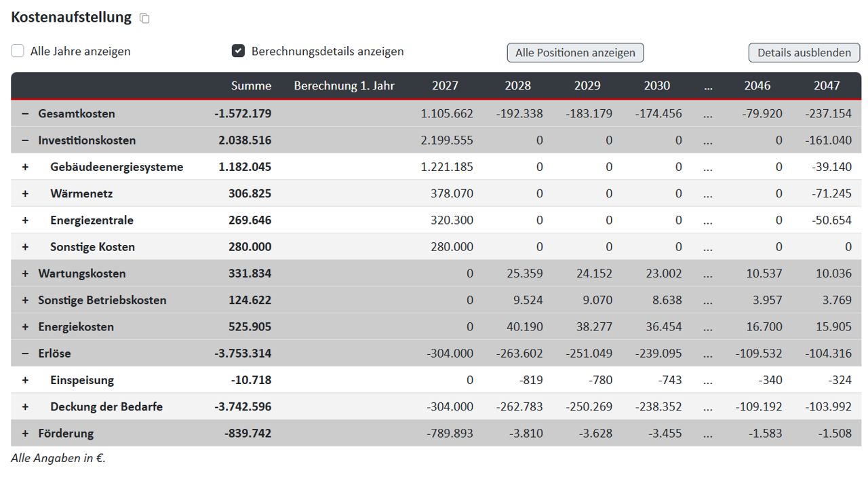Click the 2028 column header

pos(518,85)
